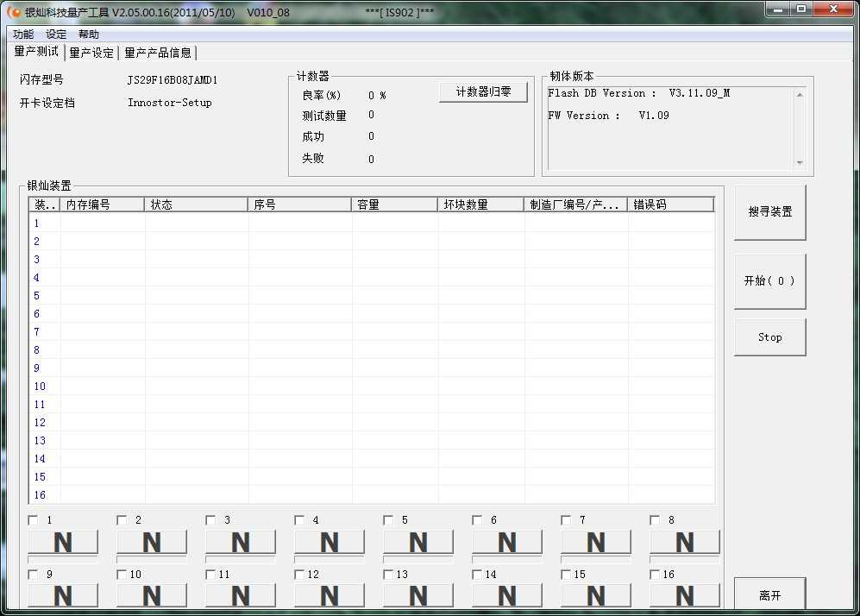Click the 容量 column header
The width and height of the screenshot is (860, 616).
[x=394, y=204]
